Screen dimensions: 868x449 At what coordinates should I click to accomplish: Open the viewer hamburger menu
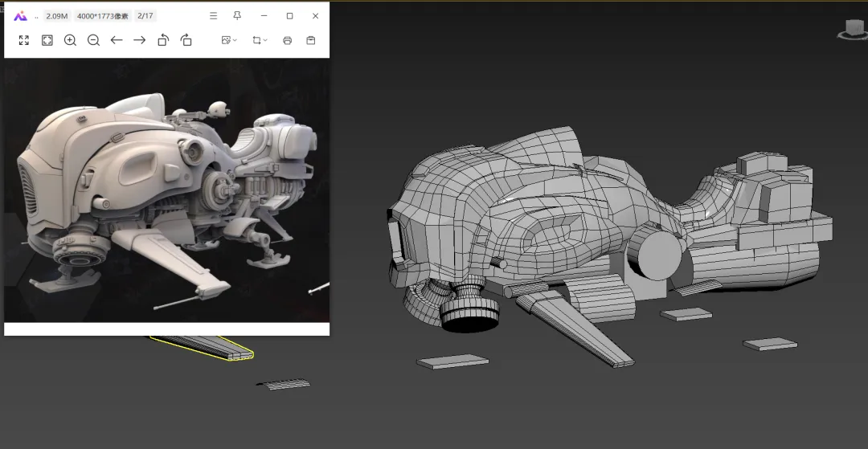click(x=213, y=16)
